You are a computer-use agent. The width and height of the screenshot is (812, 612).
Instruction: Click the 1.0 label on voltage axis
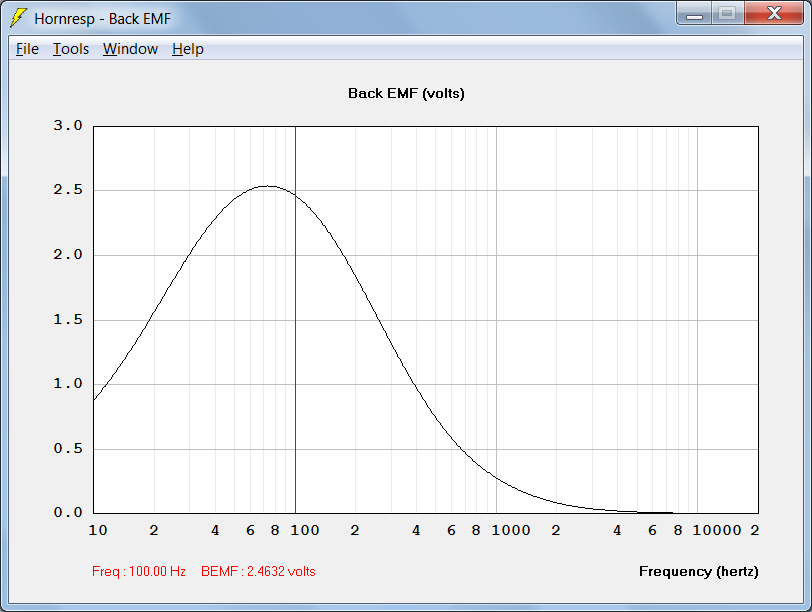(68, 383)
